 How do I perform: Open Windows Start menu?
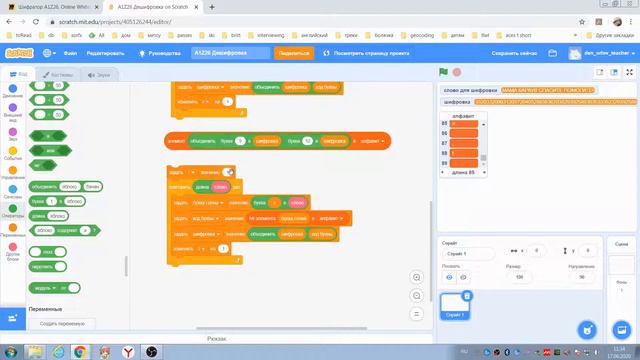[11, 352]
